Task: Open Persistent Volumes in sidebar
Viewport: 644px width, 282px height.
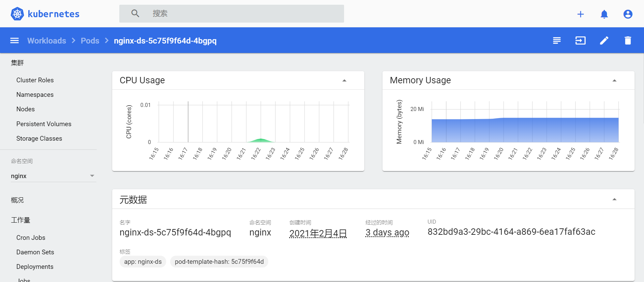Action: pos(44,124)
